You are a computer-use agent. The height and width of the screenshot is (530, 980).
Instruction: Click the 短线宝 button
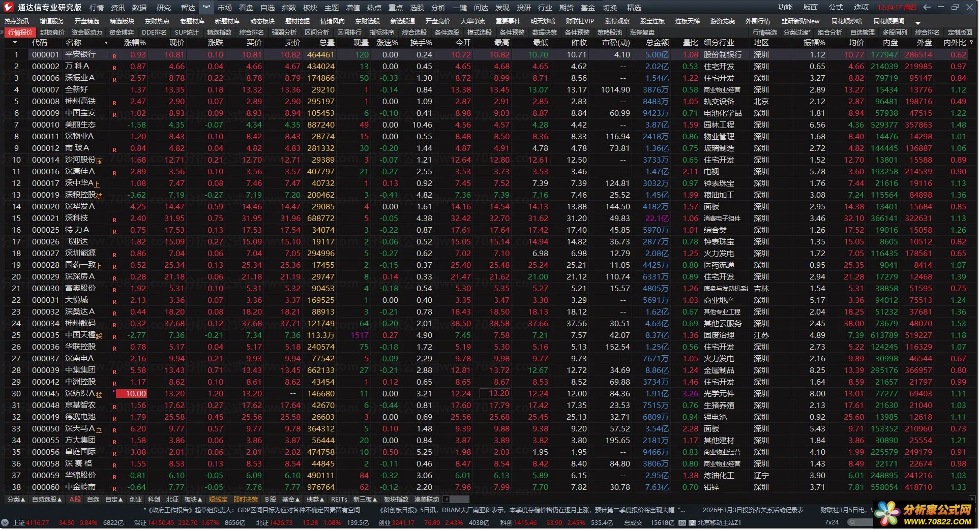[218, 500]
